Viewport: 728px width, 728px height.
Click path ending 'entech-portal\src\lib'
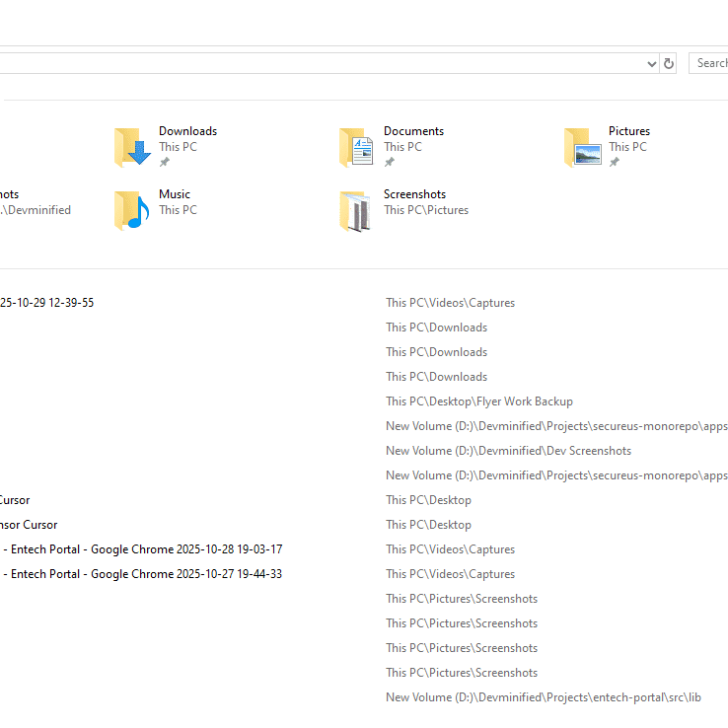544,697
